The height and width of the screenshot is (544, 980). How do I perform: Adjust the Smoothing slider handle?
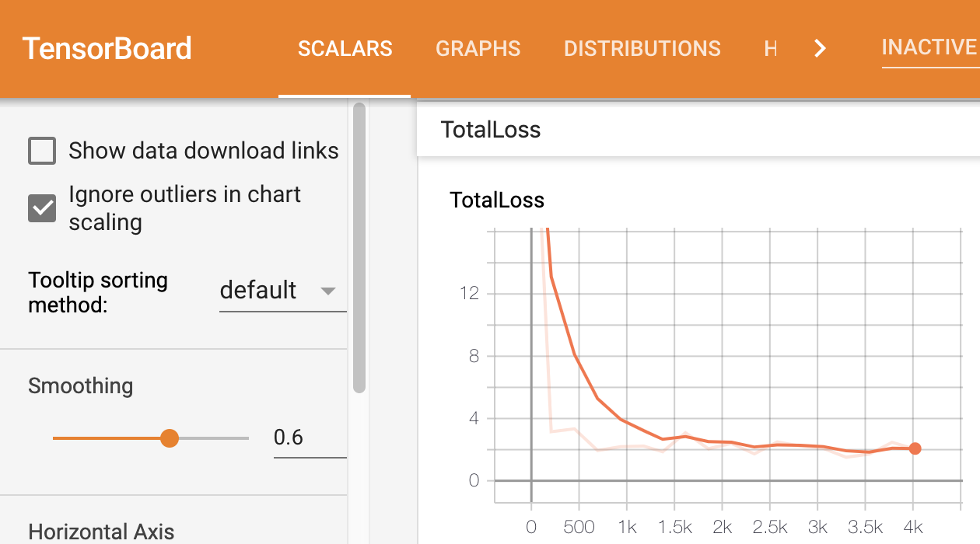[x=170, y=438]
